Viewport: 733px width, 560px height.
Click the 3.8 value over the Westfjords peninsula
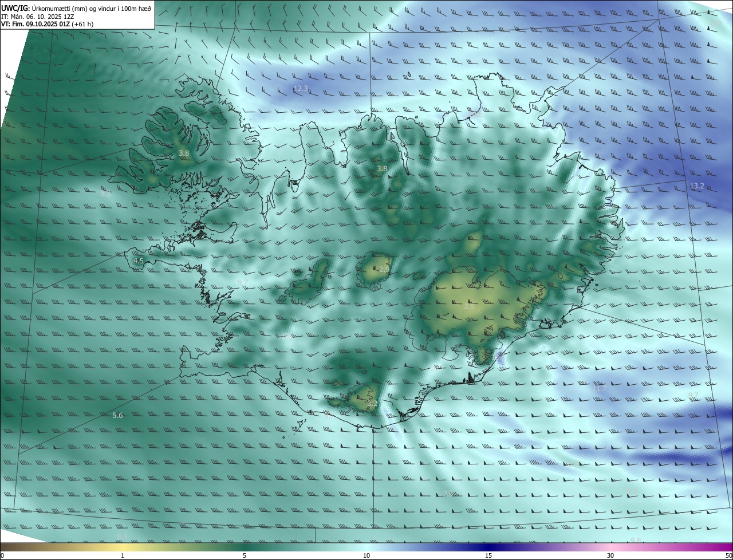coord(184,153)
